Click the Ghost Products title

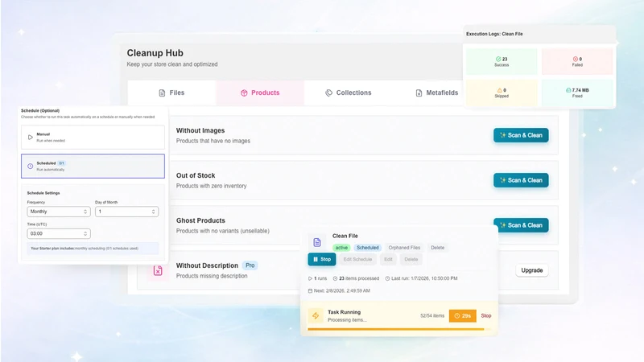pos(200,220)
